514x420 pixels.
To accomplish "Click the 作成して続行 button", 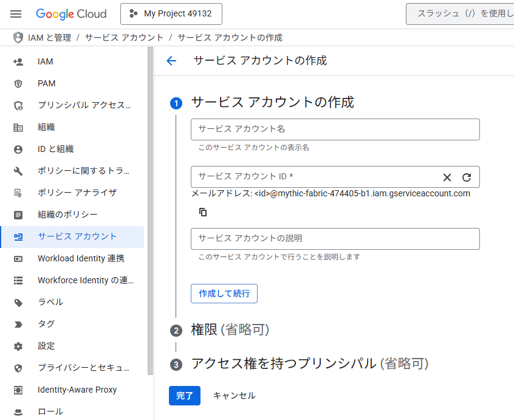I will click(x=224, y=294).
